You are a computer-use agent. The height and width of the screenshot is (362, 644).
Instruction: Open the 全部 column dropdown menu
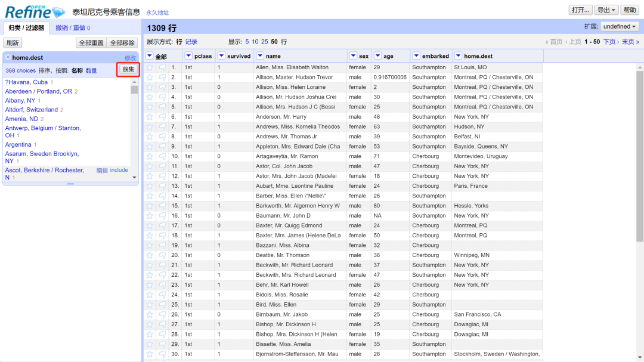(x=150, y=56)
